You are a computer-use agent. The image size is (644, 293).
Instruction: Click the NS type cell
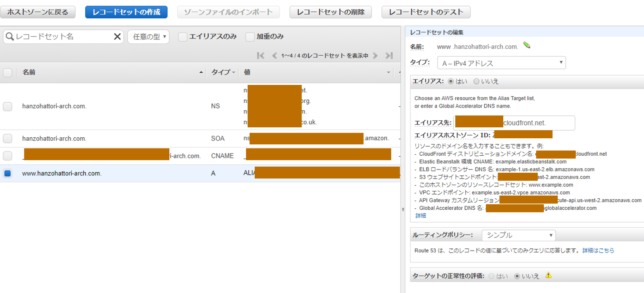click(215, 106)
